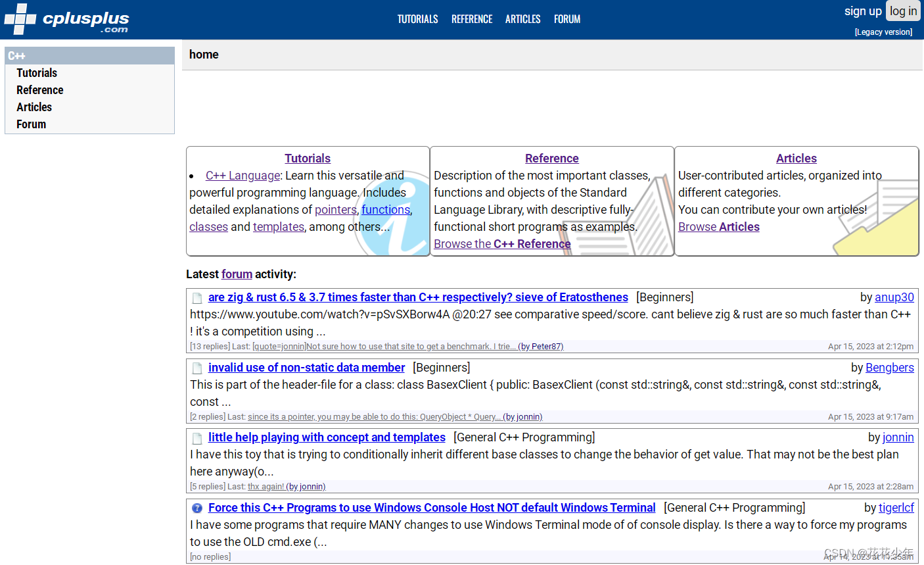This screenshot has height=565, width=924.
Task: Open last reply 'since its a pointer' by jonnin
Action: 395,417
